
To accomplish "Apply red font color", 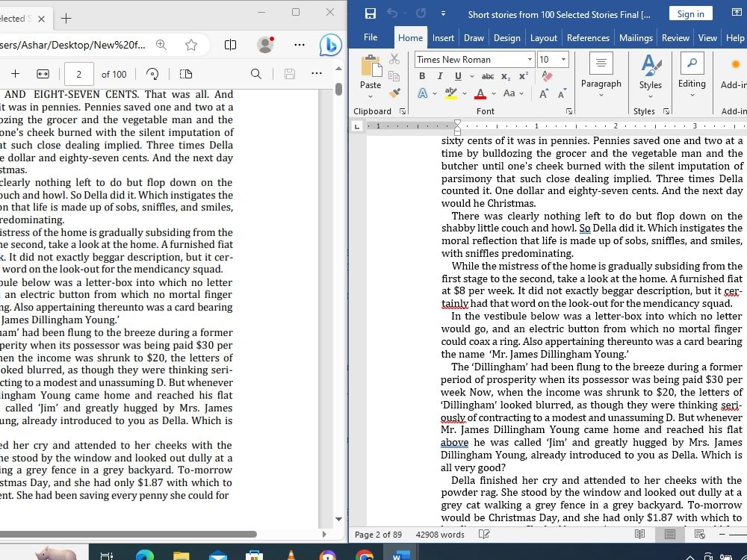I will (x=480, y=93).
